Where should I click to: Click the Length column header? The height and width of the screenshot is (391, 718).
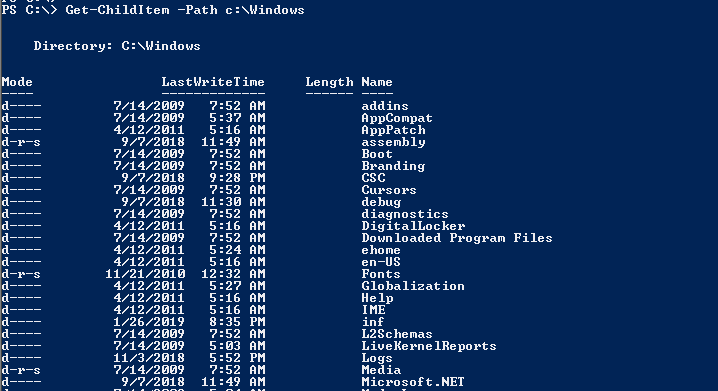tap(329, 82)
